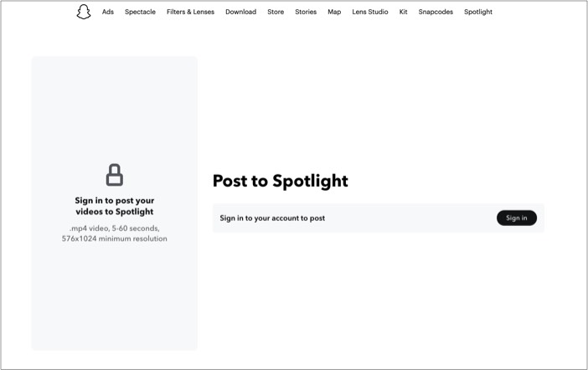Click 'Sign in to your account to post' bar
Screen dimensions: 588x370
tap(379, 218)
